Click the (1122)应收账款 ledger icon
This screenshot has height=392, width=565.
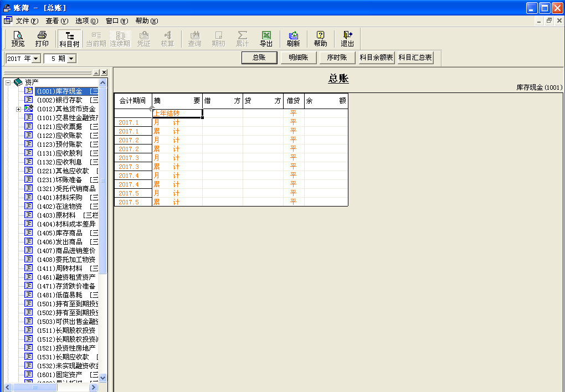(28, 135)
